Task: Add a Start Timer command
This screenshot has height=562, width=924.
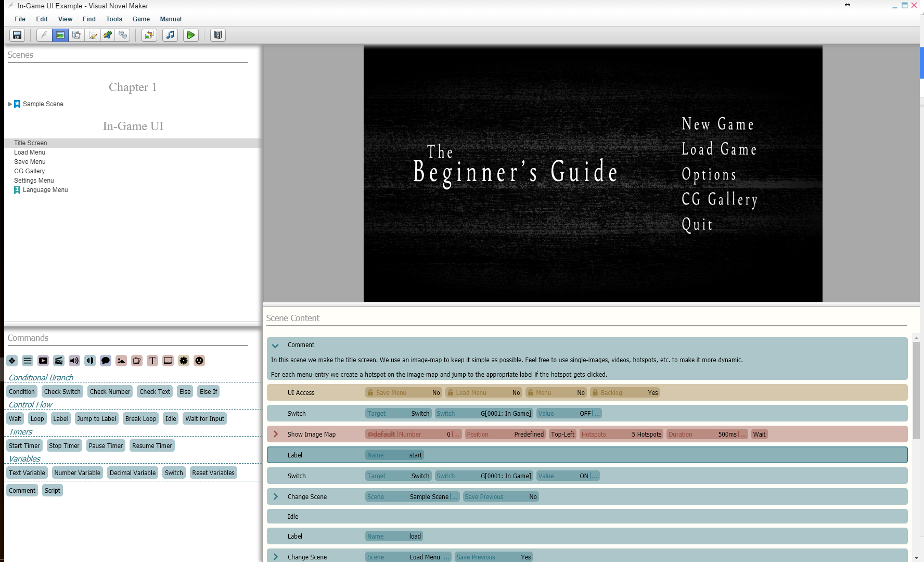Action: point(24,446)
